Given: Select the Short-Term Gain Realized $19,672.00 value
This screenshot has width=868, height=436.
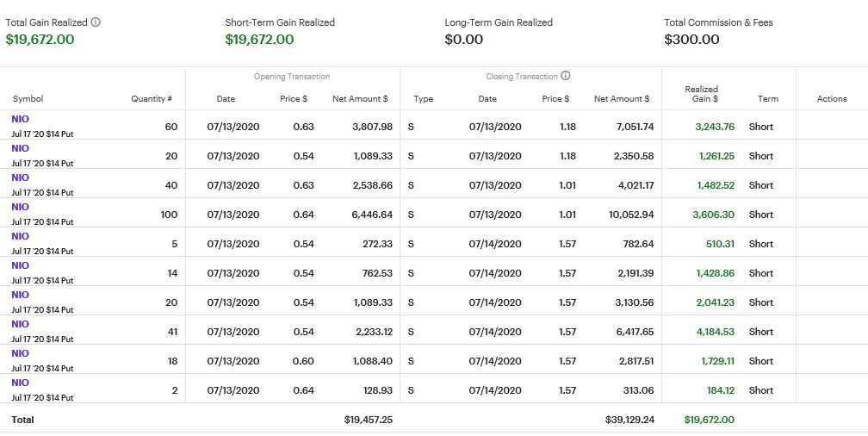Looking at the screenshot, I should pos(259,40).
